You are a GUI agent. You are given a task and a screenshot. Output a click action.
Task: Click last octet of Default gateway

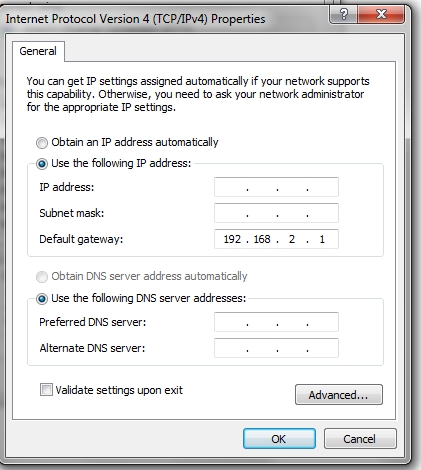[x=322, y=239]
